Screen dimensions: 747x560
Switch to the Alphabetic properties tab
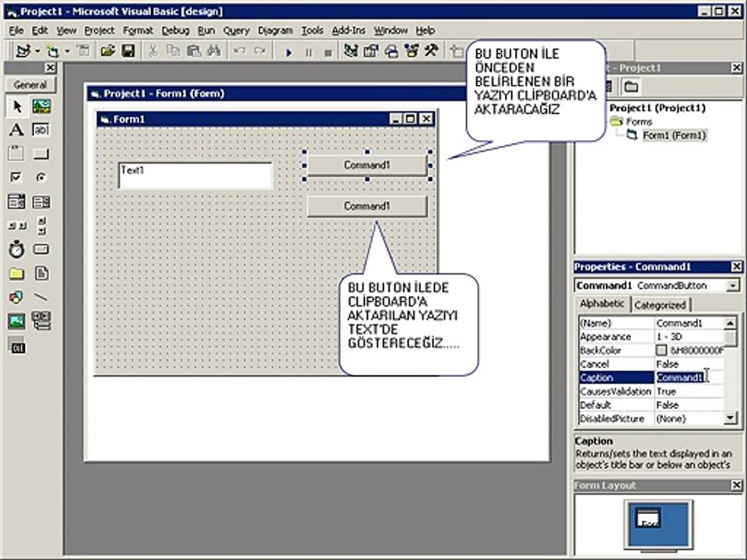pyautogui.click(x=602, y=304)
